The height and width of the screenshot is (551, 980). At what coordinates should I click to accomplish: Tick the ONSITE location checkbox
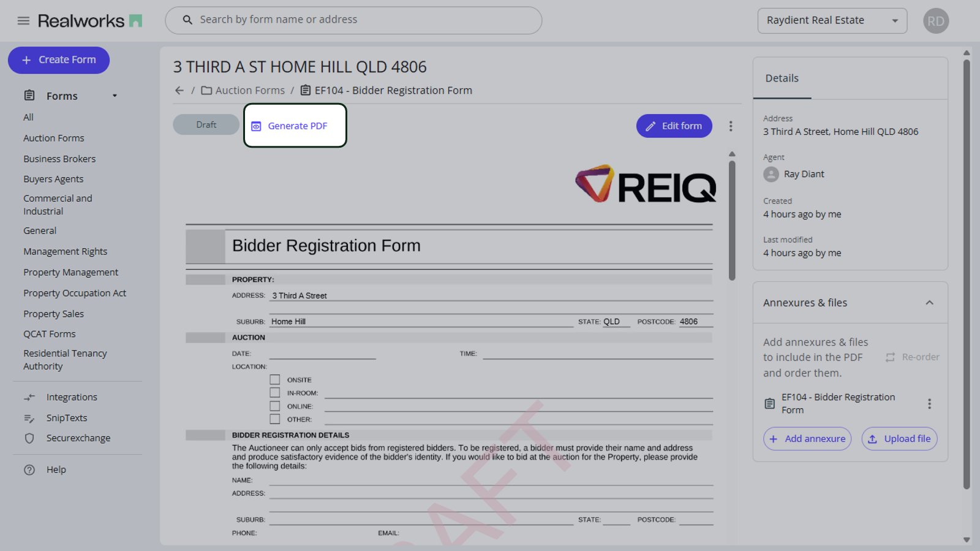pos(275,380)
